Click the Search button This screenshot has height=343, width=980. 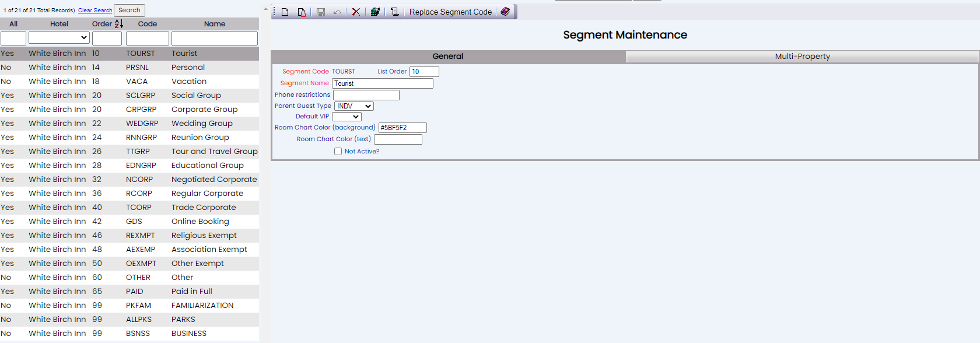click(129, 10)
